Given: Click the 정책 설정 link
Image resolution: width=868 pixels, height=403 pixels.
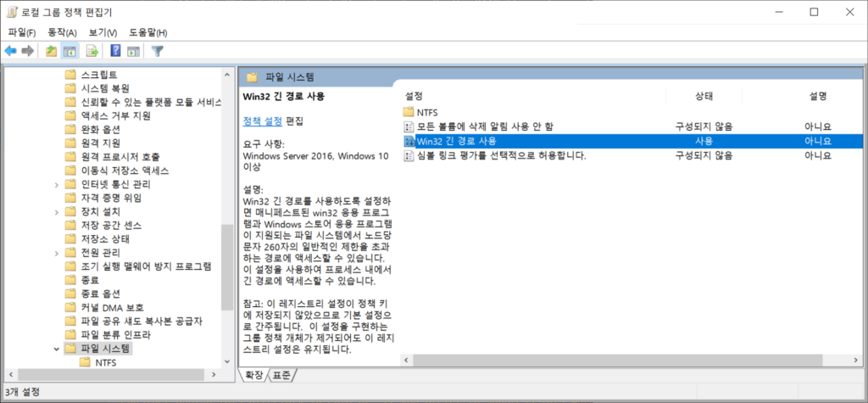Looking at the screenshot, I should pyautogui.click(x=262, y=120).
